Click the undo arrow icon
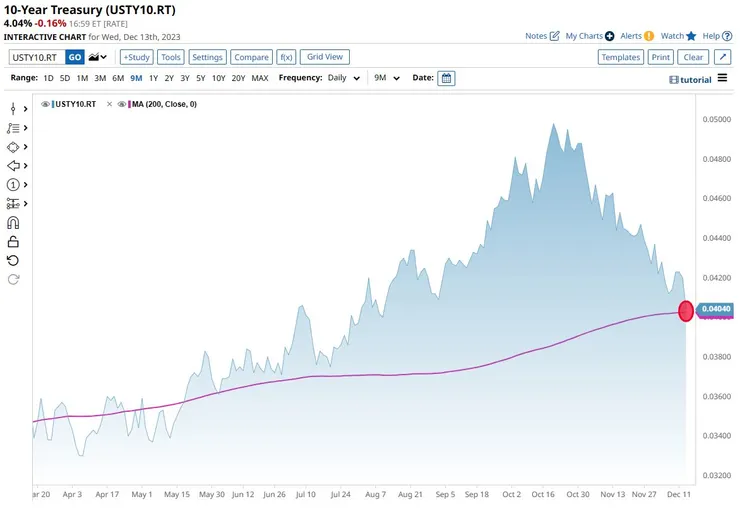Viewport: 740px width, 513px height. point(13,261)
